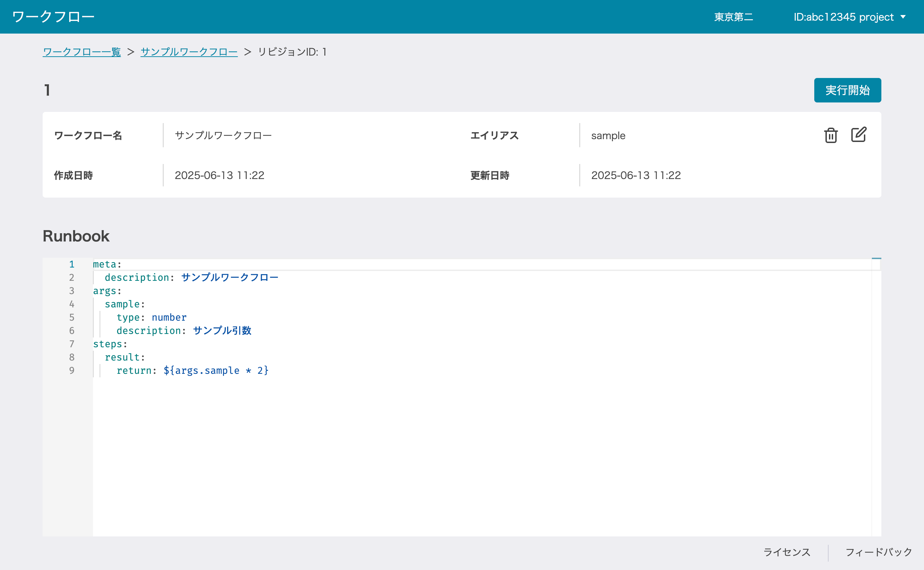The width and height of the screenshot is (924, 570).
Task: Click the ワークフロー header title
Action: click(53, 16)
